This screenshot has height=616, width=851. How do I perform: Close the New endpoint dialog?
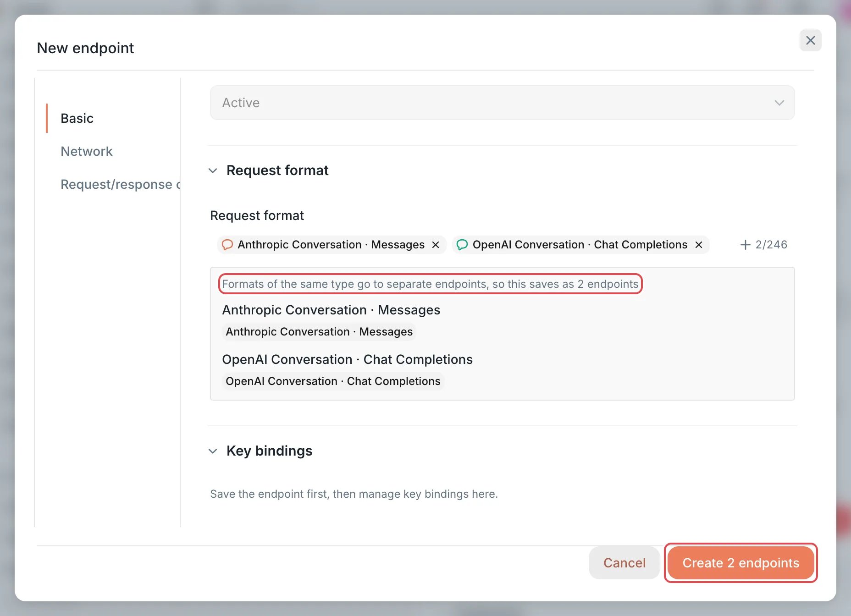pyautogui.click(x=811, y=40)
